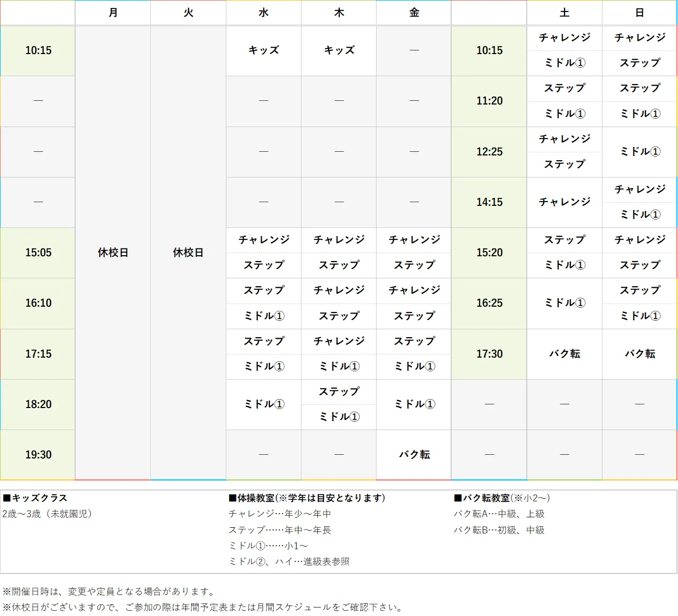Select the 10:15 time slot label
The height and width of the screenshot is (616, 678).
37,50
